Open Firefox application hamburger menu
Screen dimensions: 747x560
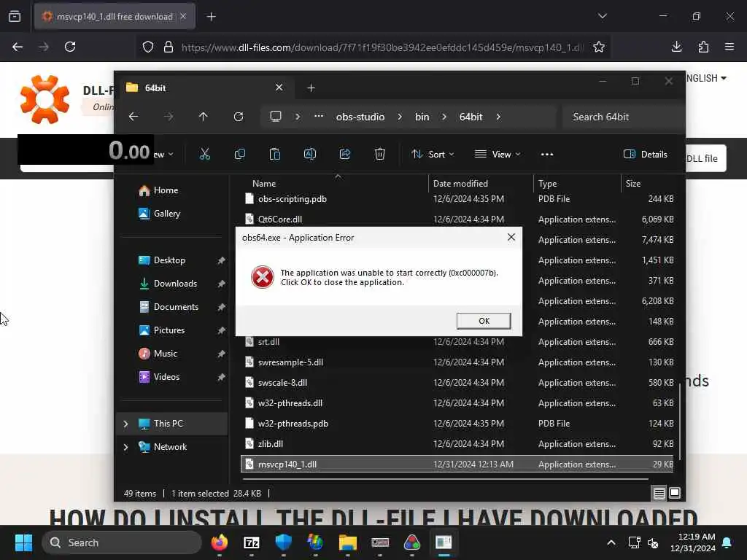(x=729, y=47)
